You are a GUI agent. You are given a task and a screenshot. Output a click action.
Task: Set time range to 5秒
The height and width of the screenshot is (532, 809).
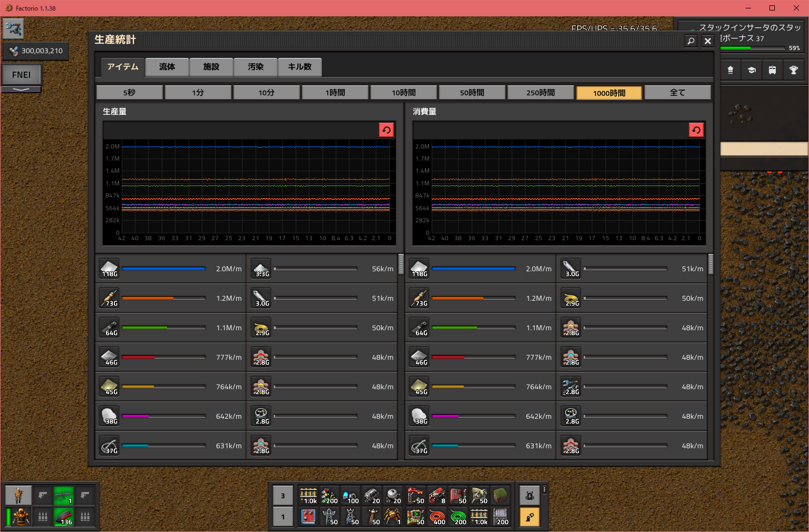pos(130,93)
